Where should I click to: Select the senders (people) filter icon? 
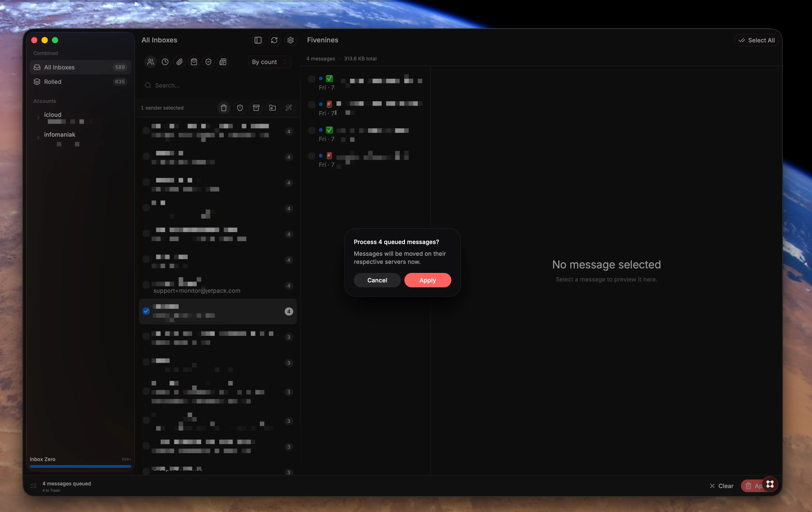[151, 62]
